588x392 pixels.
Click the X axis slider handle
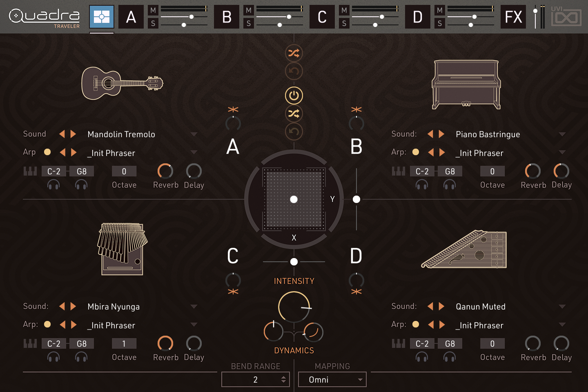click(294, 262)
